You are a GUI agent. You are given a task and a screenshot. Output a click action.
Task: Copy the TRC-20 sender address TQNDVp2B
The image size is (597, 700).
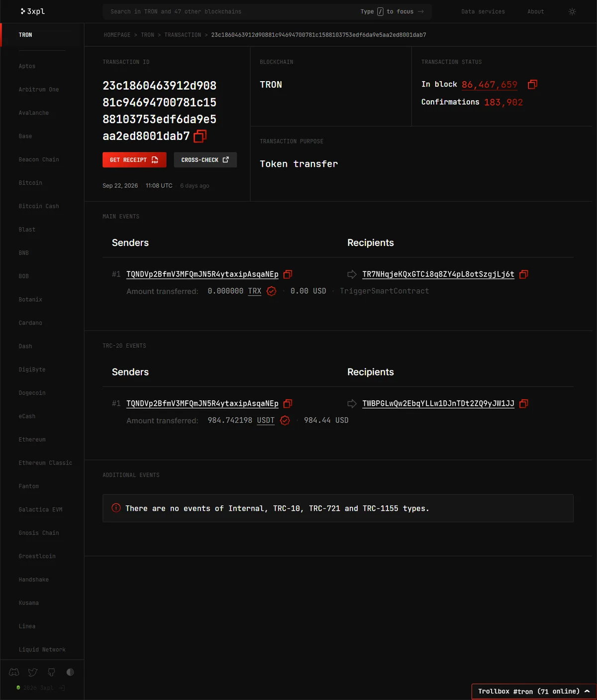(x=288, y=404)
